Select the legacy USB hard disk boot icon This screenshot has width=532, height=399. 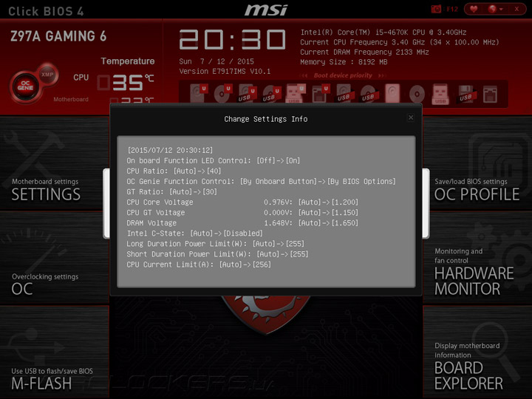click(x=345, y=93)
